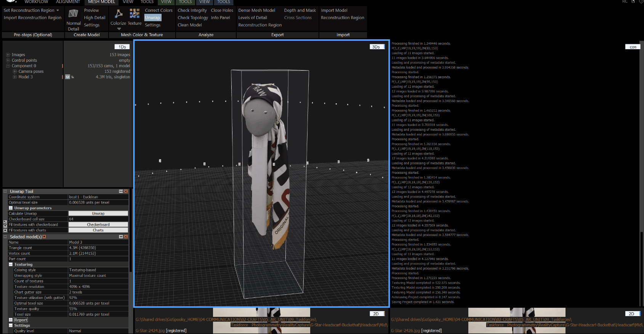Viewport: 644px width, 334px height.
Task: Click Clean Model
Action: [x=190, y=25]
